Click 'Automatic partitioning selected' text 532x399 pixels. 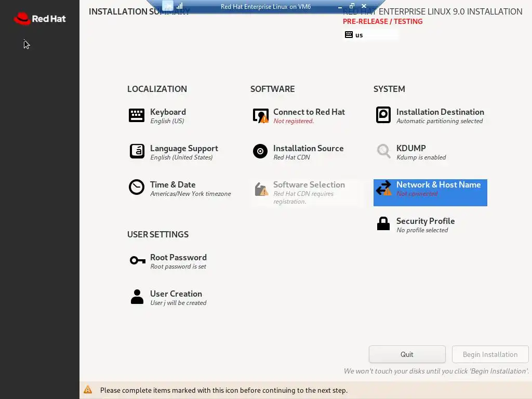pos(440,121)
